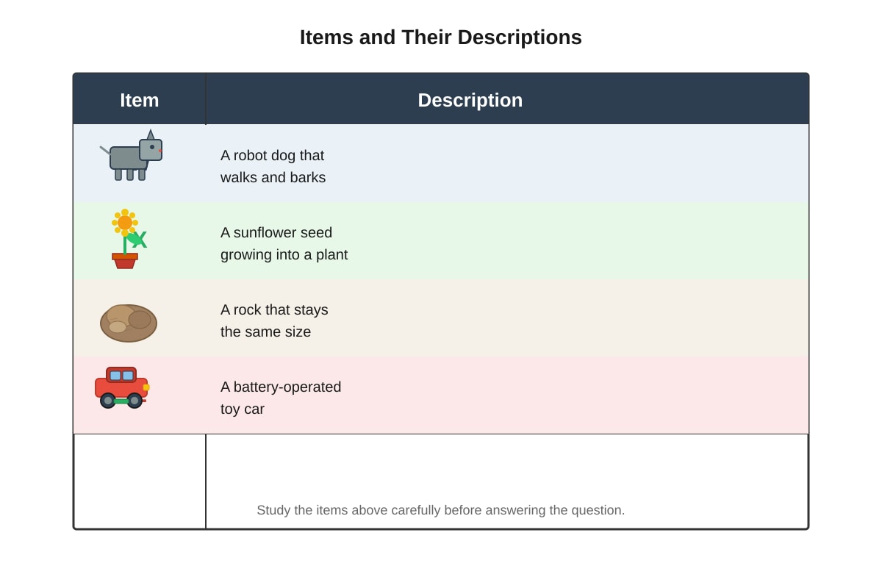Click the green sunflower table row

(441, 240)
